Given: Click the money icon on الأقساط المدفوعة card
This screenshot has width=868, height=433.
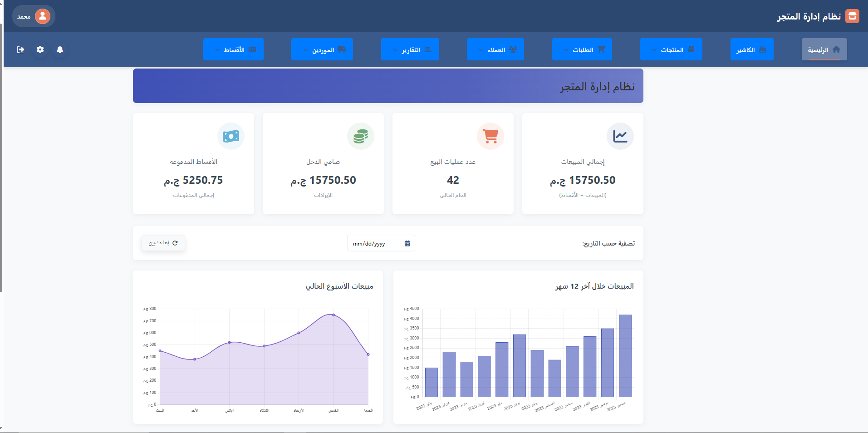Looking at the screenshot, I should point(231,136).
